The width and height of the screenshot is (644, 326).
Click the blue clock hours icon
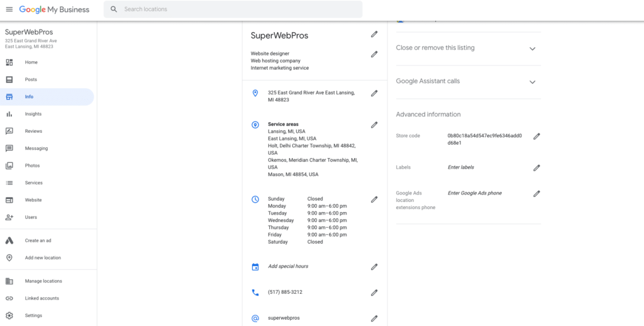click(x=255, y=200)
